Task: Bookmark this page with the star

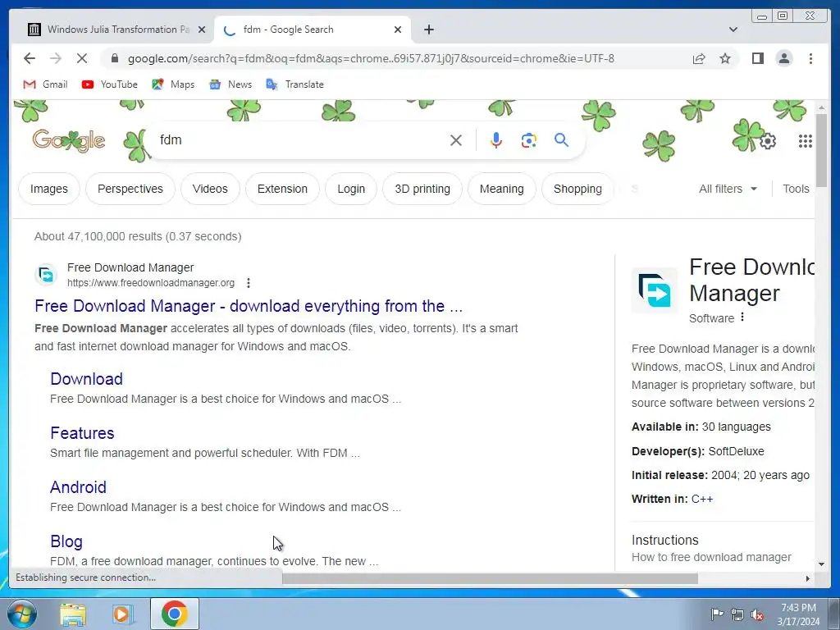Action: (725, 58)
